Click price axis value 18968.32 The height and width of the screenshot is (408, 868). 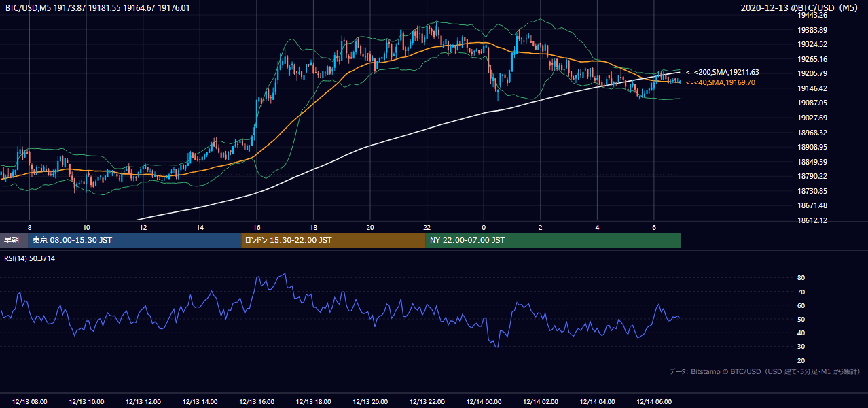[x=812, y=133]
